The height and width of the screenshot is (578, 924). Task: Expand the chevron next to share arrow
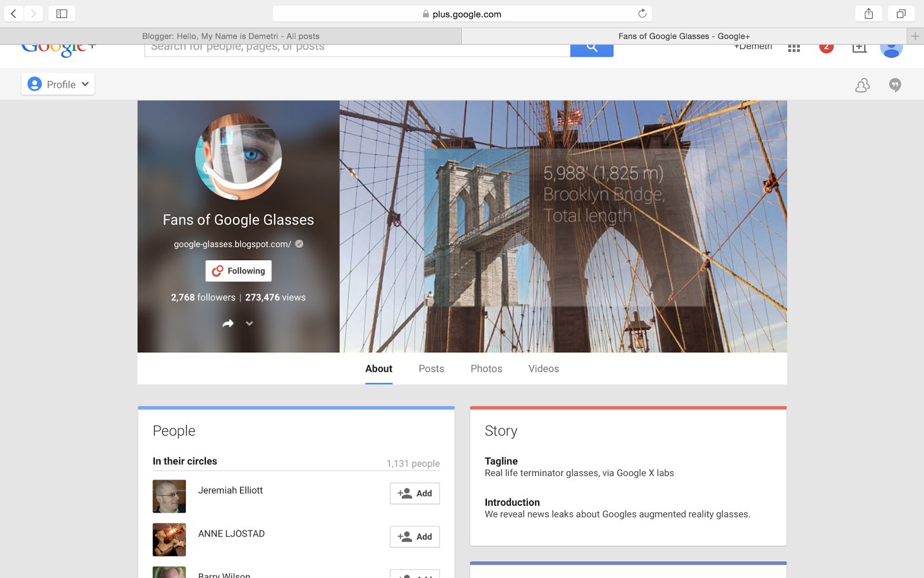coord(249,324)
